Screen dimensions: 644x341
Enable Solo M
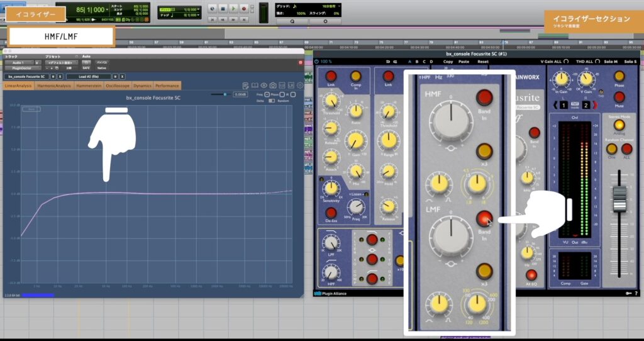611,62
